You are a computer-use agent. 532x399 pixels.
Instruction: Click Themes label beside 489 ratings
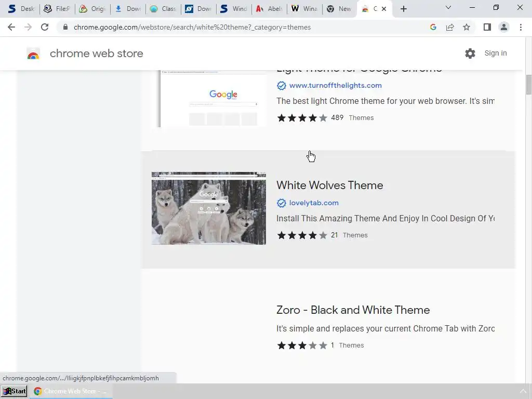[361, 118]
